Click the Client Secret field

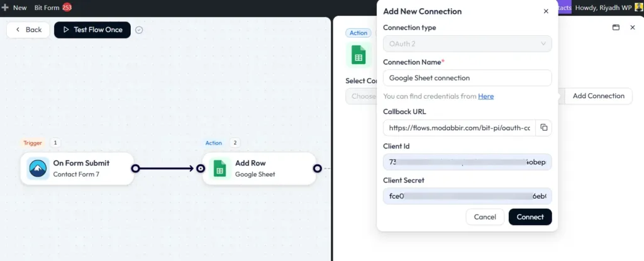pyautogui.click(x=467, y=196)
